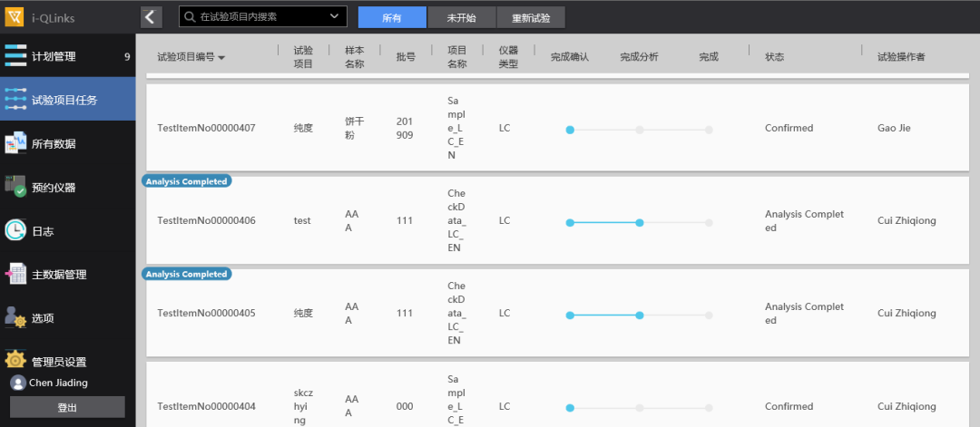Click progress tracker of TestItemNo00000405
This screenshot has width=980, height=427.
click(x=639, y=315)
